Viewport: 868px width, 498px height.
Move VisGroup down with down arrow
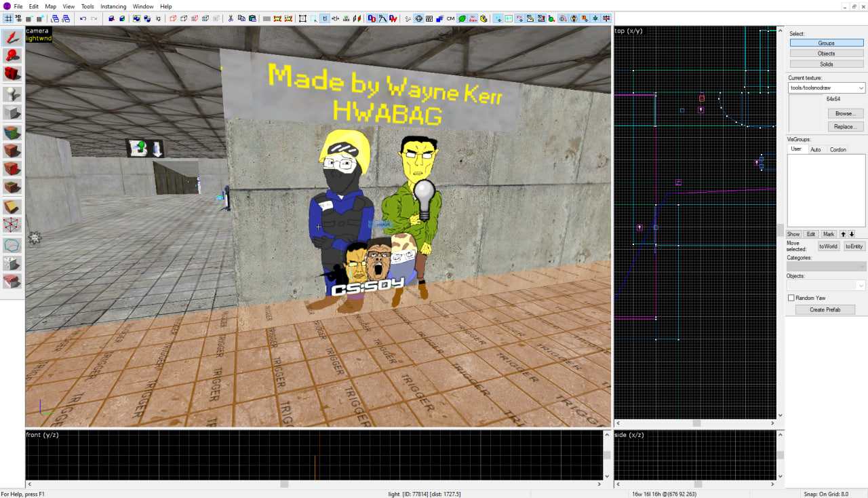(x=852, y=234)
